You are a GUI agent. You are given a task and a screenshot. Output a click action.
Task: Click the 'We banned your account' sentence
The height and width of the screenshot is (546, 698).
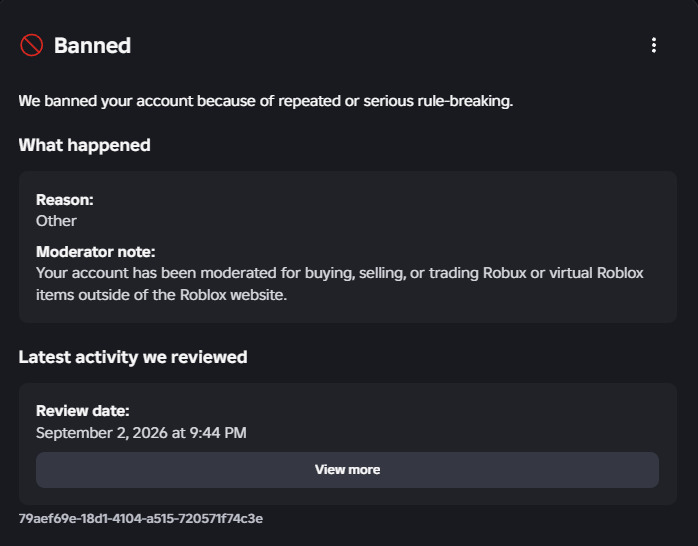(x=266, y=101)
